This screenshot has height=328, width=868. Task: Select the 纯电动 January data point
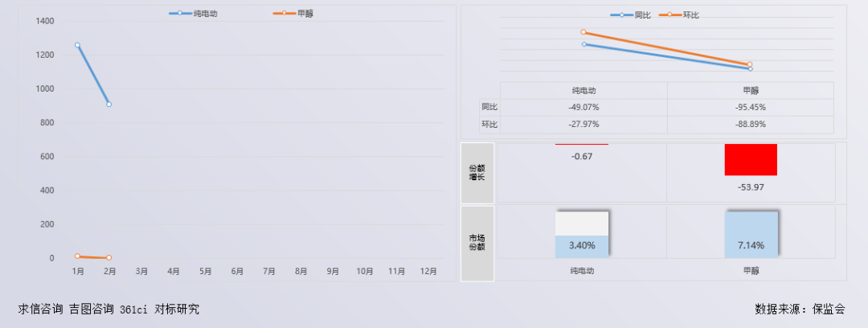[78, 45]
